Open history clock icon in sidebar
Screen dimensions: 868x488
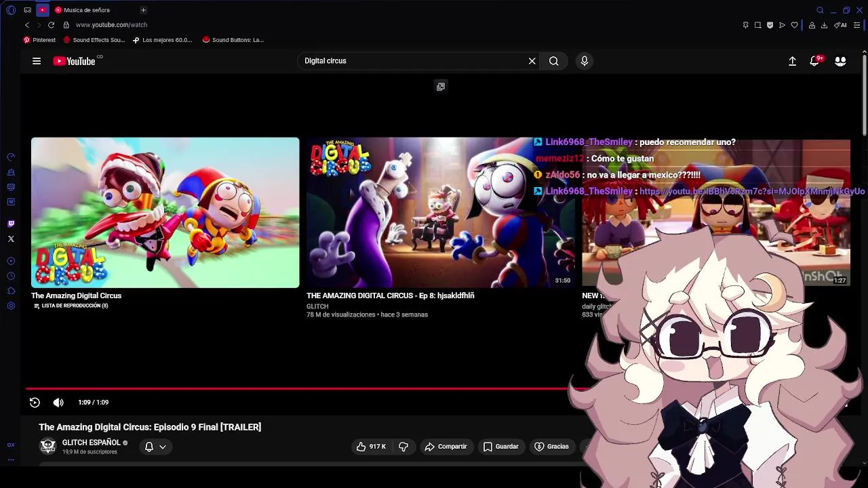tap(11, 276)
